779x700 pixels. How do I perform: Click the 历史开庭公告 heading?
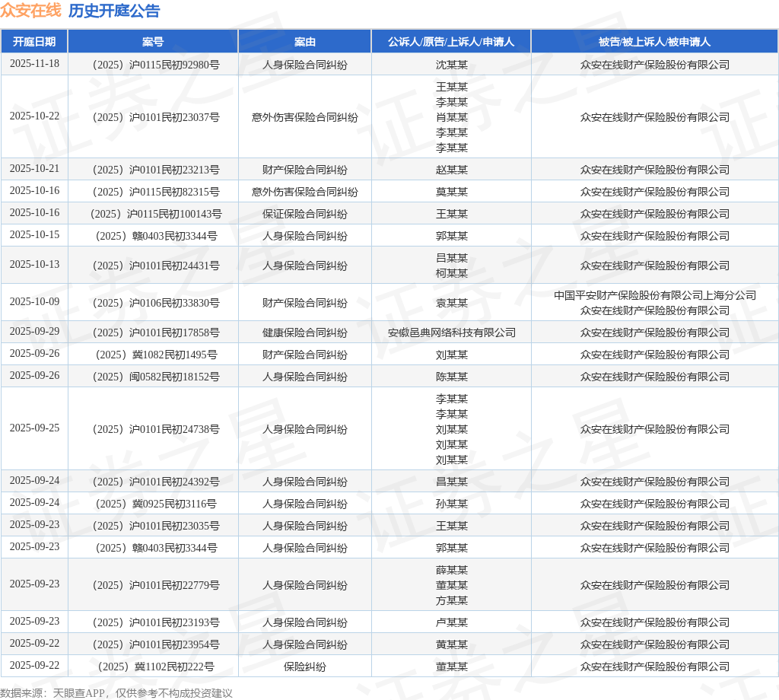(x=114, y=11)
